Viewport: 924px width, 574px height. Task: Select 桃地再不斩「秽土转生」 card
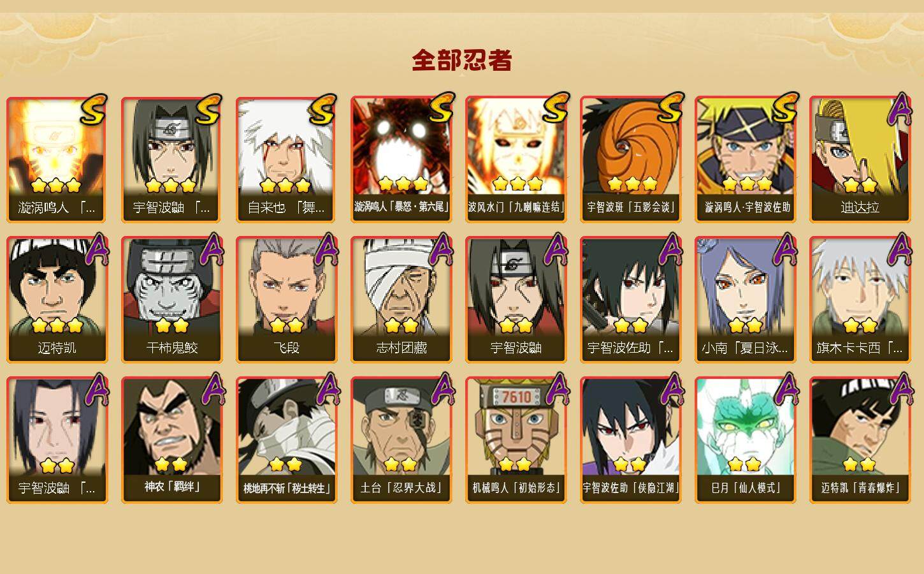tap(286, 440)
